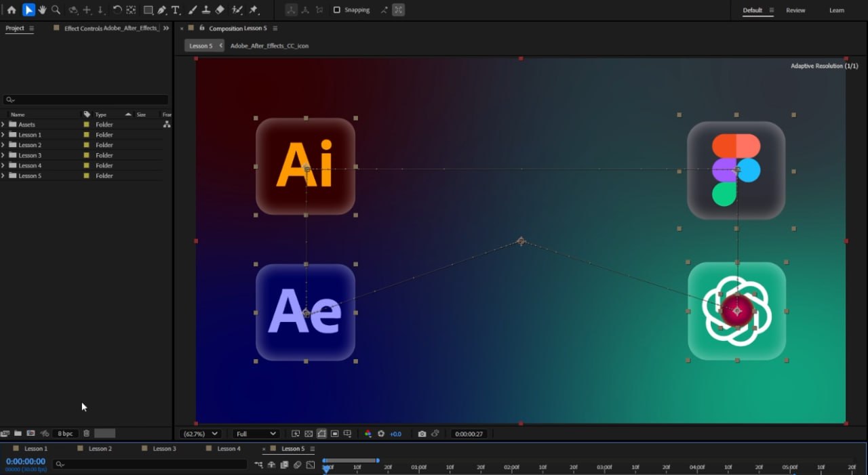
Task: Select the Orbit camera tool
Action: 73,10
